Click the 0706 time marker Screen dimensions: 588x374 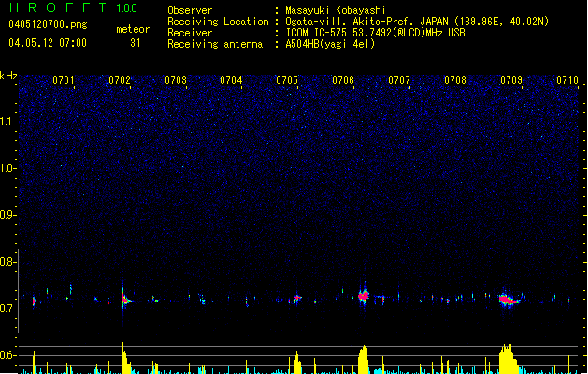343,80
